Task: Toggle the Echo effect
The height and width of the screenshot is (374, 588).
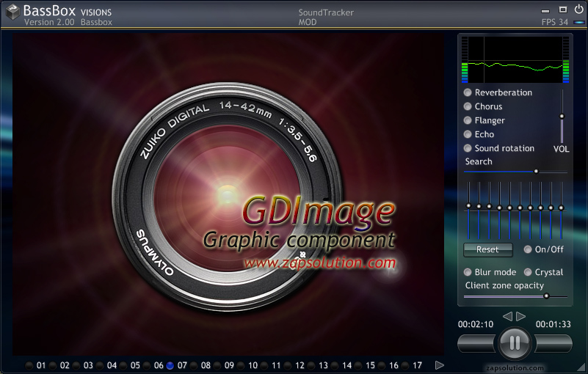Action: (468, 134)
